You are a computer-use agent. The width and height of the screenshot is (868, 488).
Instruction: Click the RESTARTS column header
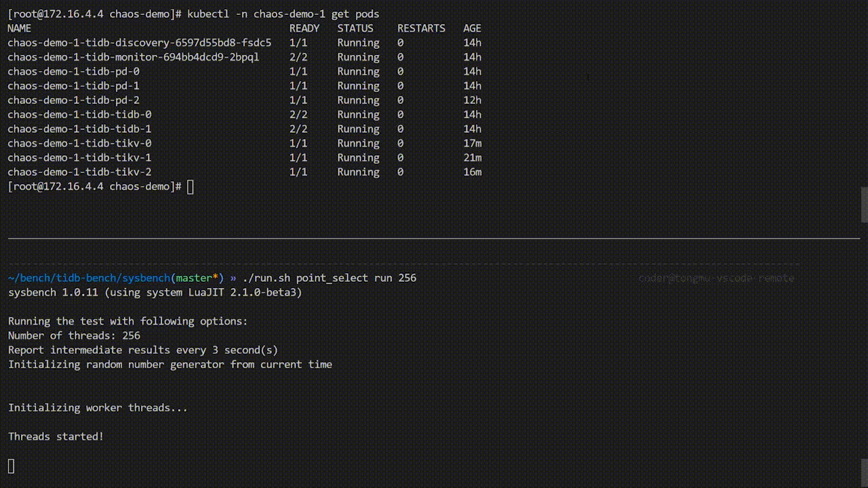tap(421, 28)
